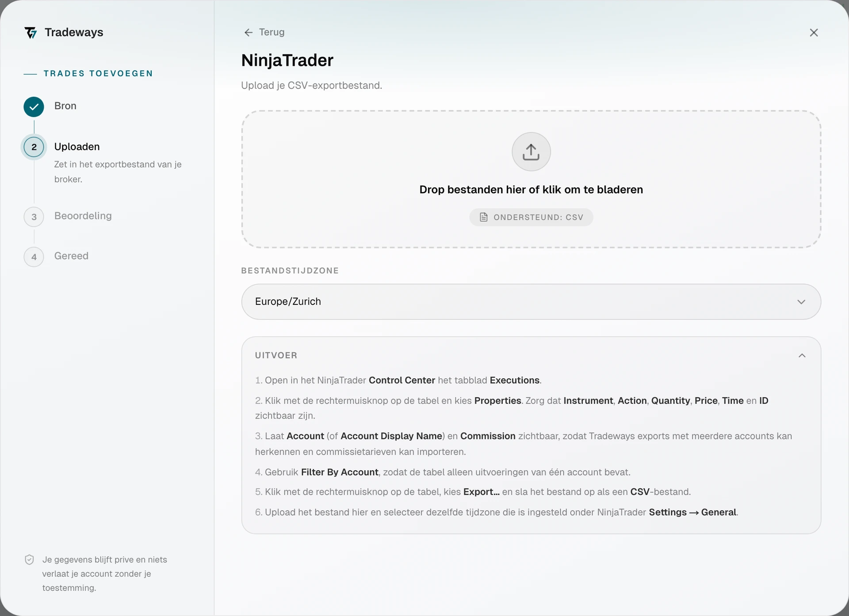
Task: Click 'Drop bestanden hier of klik om te bladeren'
Action: tap(531, 190)
